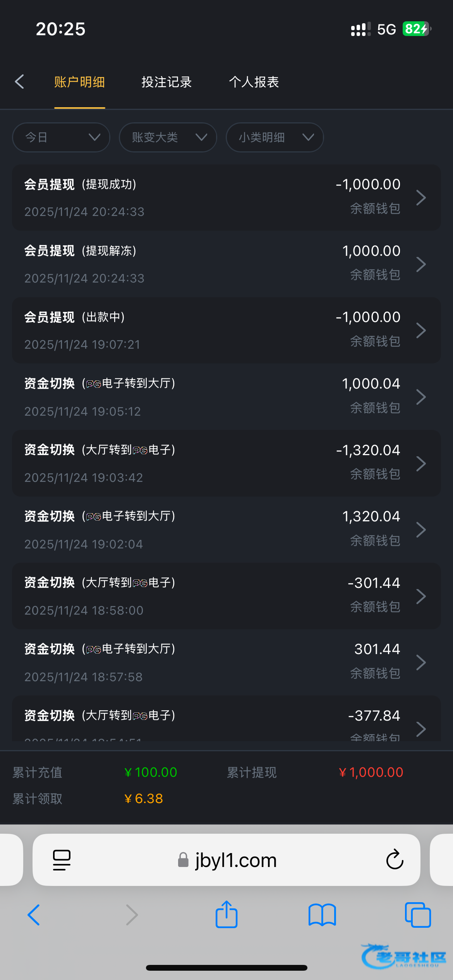
Task: Tap the jbyl1.com address bar
Action: click(x=227, y=860)
